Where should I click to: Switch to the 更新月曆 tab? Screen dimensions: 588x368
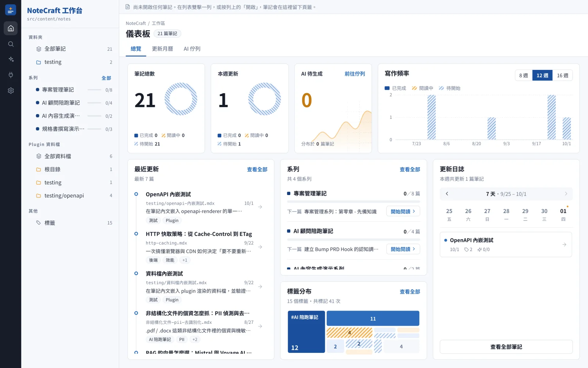coord(162,49)
